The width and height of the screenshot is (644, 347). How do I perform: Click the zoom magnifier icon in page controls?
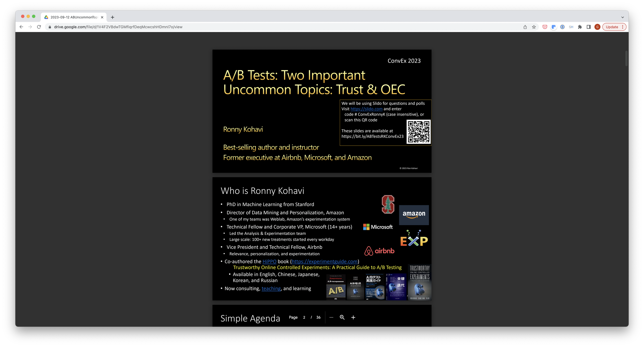(x=342, y=317)
